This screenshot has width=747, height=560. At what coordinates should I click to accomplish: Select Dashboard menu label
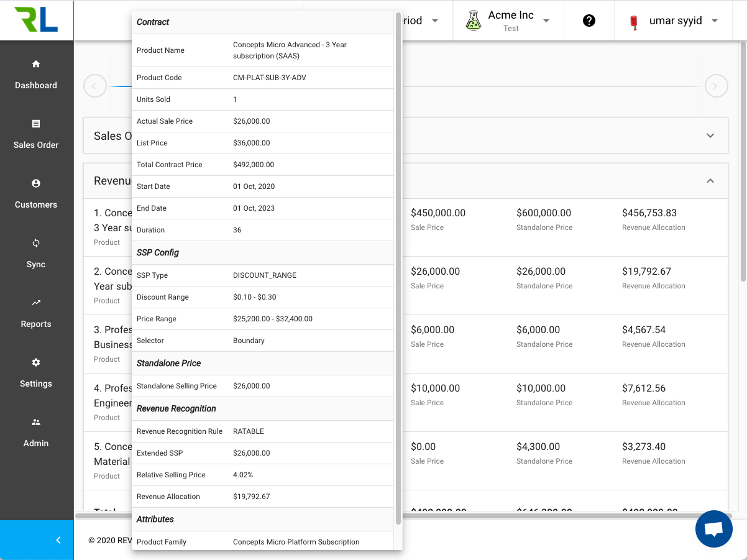click(x=36, y=85)
